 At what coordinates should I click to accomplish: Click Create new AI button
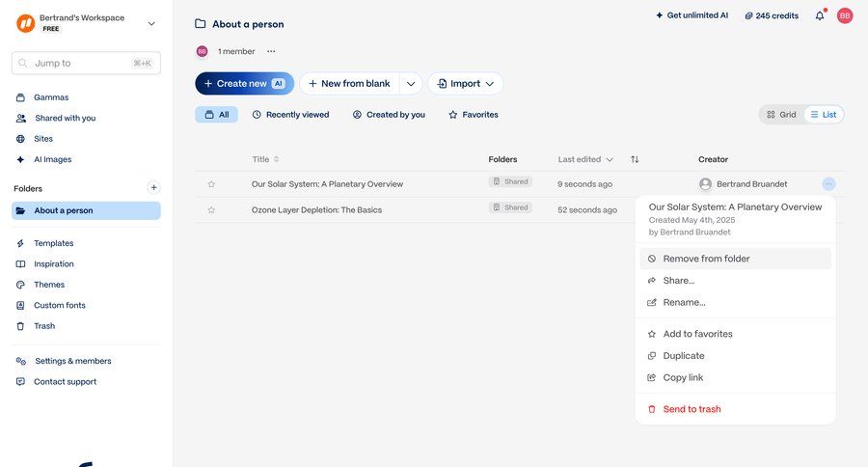[x=244, y=84]
